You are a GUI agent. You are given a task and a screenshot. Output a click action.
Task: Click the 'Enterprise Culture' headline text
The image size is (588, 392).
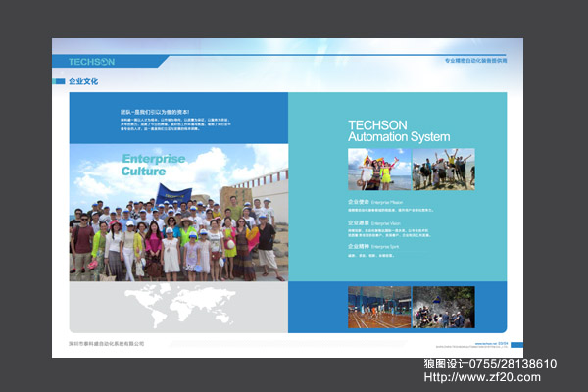pos(153,165)
